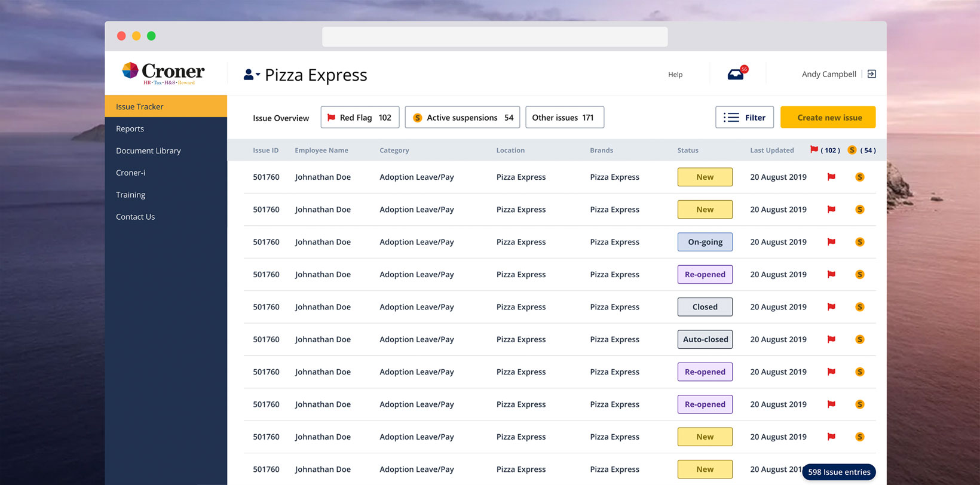Click Create new issue
This screenshot has height=485, width=980.
828,117
